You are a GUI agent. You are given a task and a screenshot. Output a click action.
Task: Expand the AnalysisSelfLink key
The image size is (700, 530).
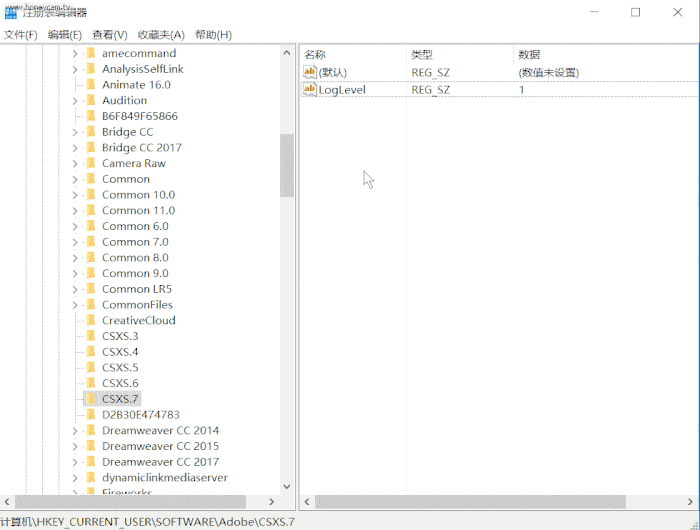click(75, 69)
